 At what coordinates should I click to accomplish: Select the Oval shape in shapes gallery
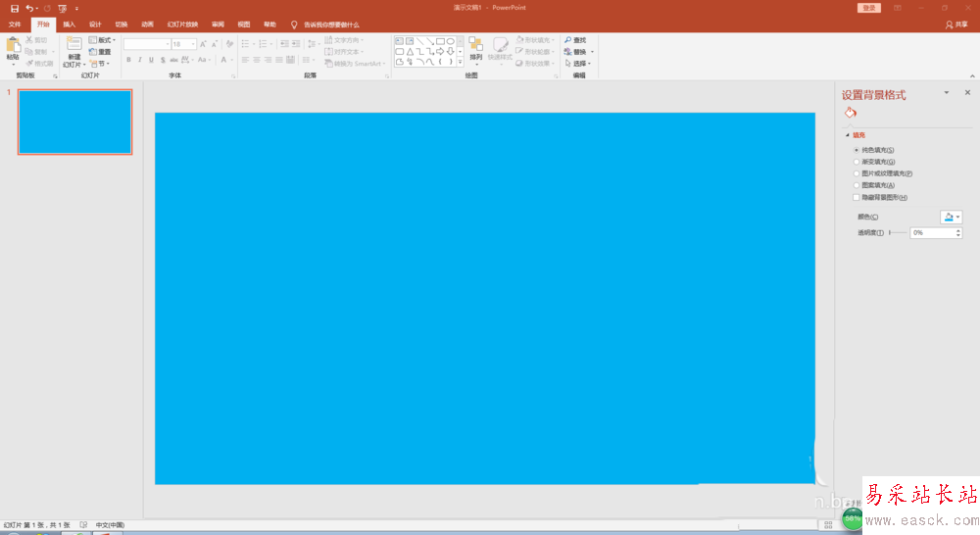pos(451,41)
